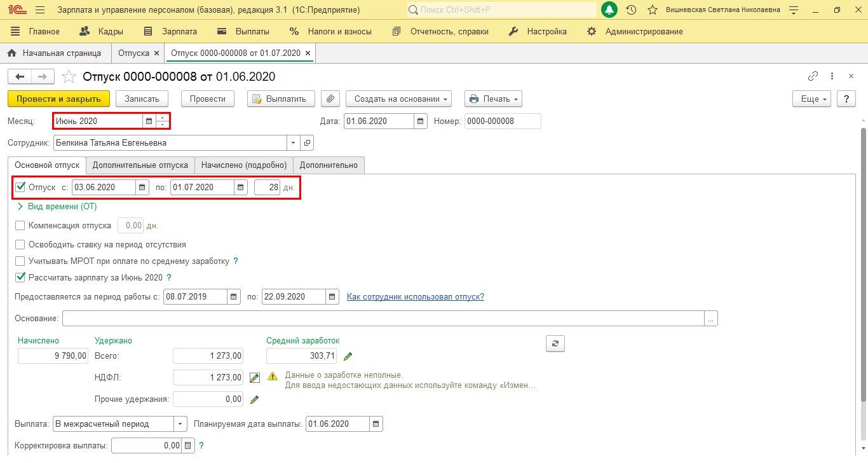
Task: Uncheck the Отпуск checkbox
Action: tap(20, 187)
